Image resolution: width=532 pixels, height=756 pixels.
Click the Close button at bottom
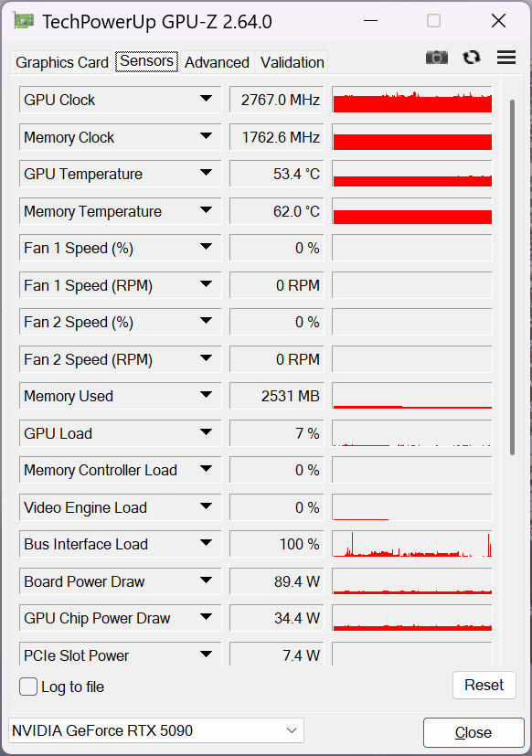(473, 732)
